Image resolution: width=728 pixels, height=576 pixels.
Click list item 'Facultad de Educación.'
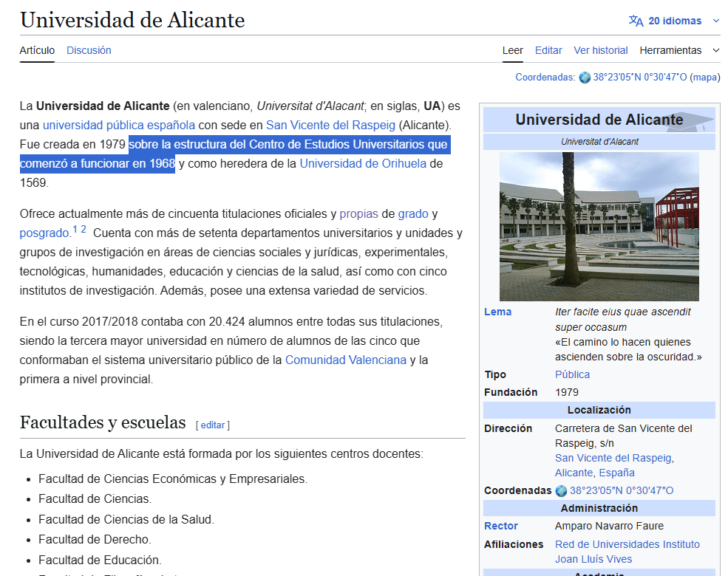(x=100, y=560)
